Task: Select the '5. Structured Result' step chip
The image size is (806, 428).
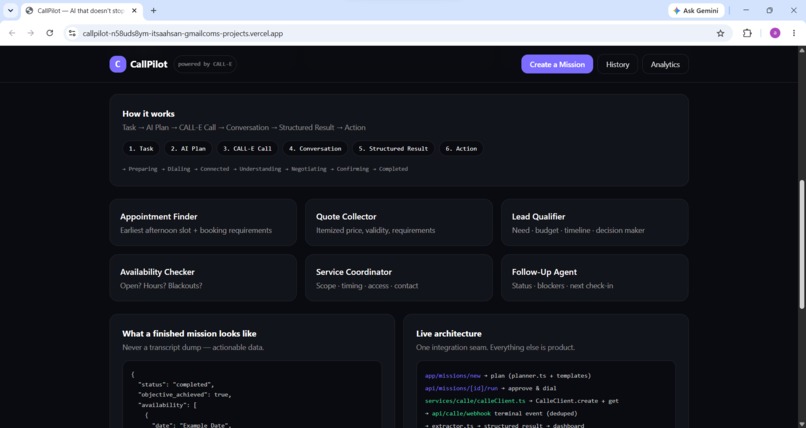Action: (393, 148)
